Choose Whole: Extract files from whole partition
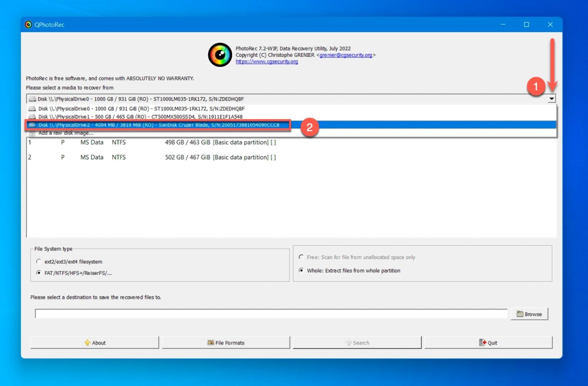Screen dimensions: 588x386 click(x=301, y=270)
